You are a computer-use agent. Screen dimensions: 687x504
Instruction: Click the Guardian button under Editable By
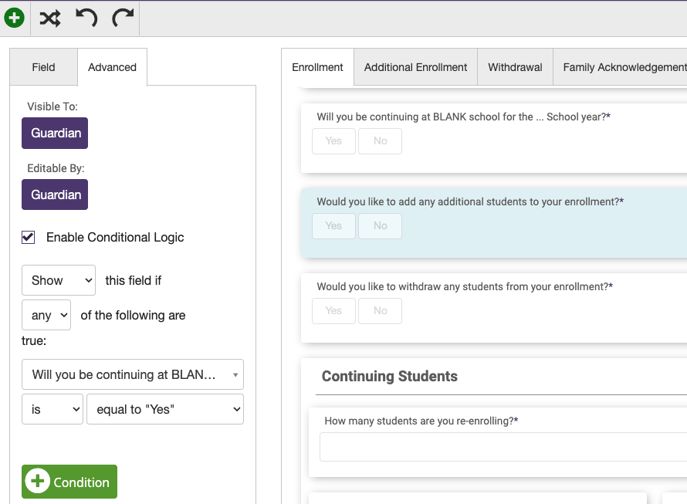[x=55, y=195]
